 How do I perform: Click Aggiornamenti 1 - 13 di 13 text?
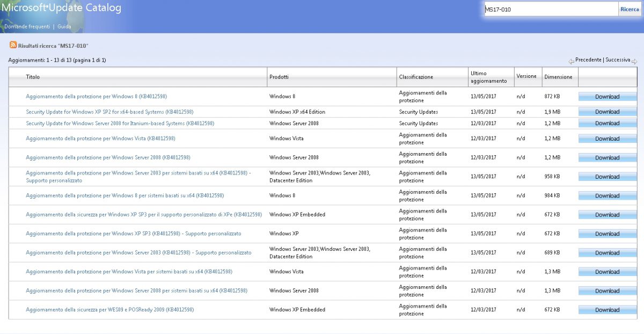click(57, 60)
